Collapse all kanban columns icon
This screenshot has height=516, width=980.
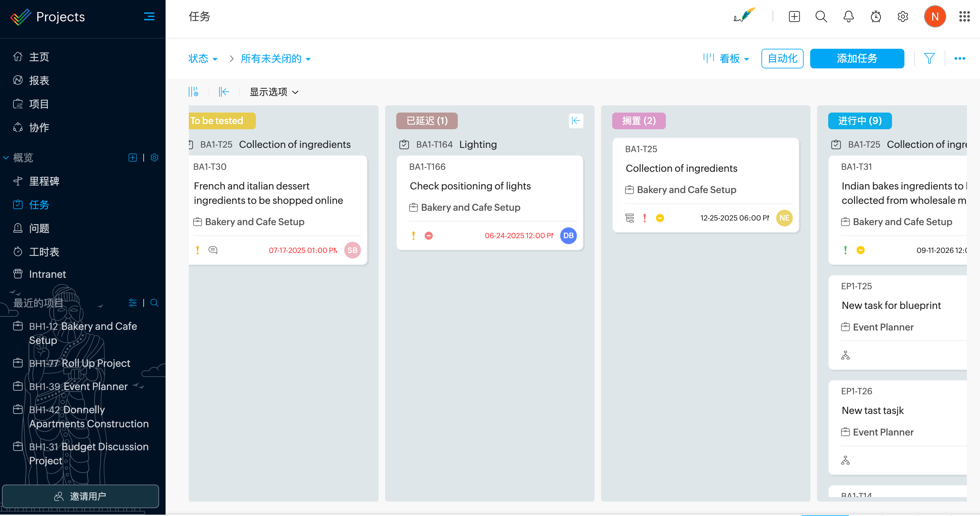[224, 92]
